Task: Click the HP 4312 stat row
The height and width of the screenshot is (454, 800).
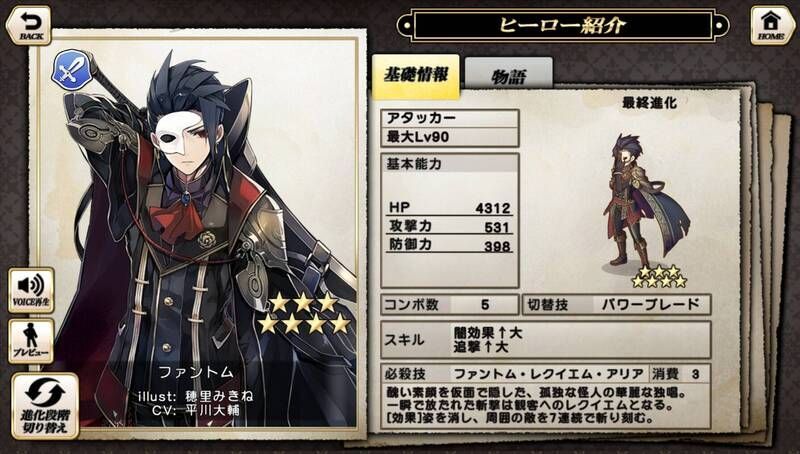Action: coord(449,208)
